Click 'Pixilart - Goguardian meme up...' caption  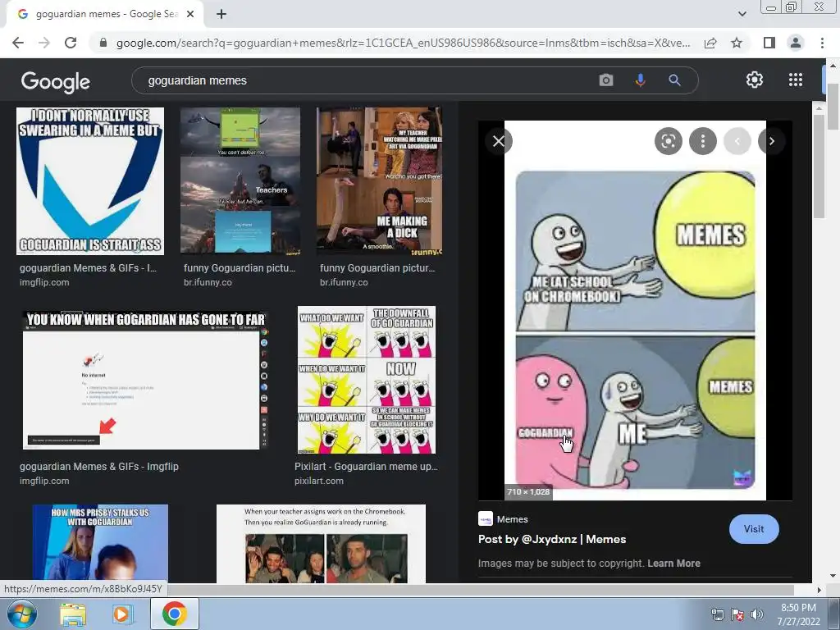click(366, 467)
